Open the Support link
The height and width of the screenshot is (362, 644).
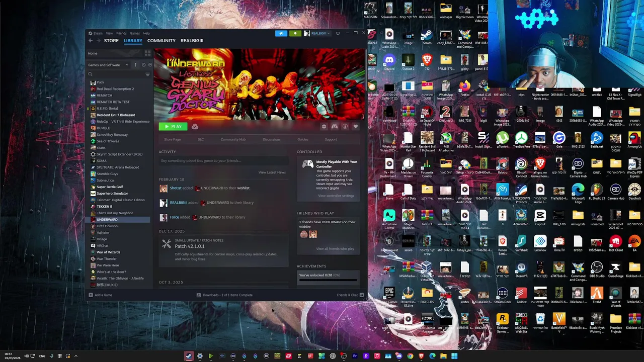coord(331,140)
